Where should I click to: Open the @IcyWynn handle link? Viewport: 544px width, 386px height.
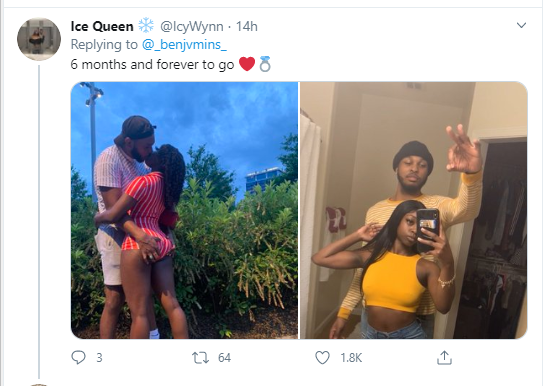pos(192,26)
